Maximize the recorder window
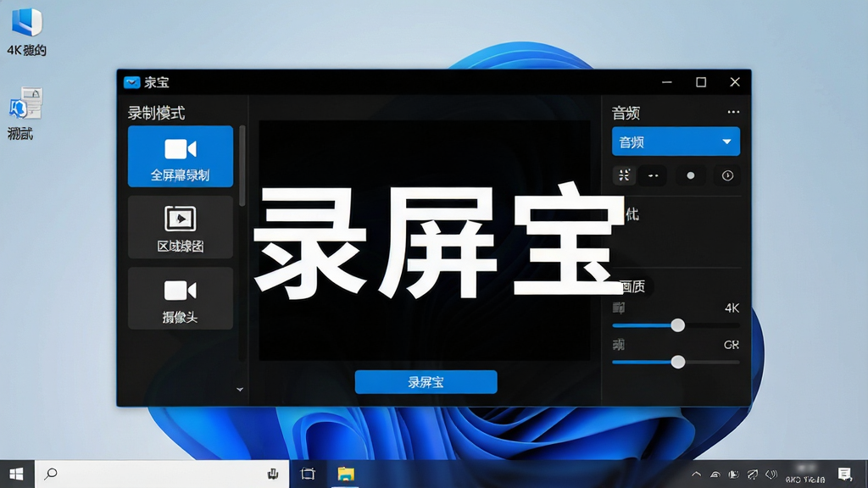This screenshot has width=868, height=488. [701, 82]
